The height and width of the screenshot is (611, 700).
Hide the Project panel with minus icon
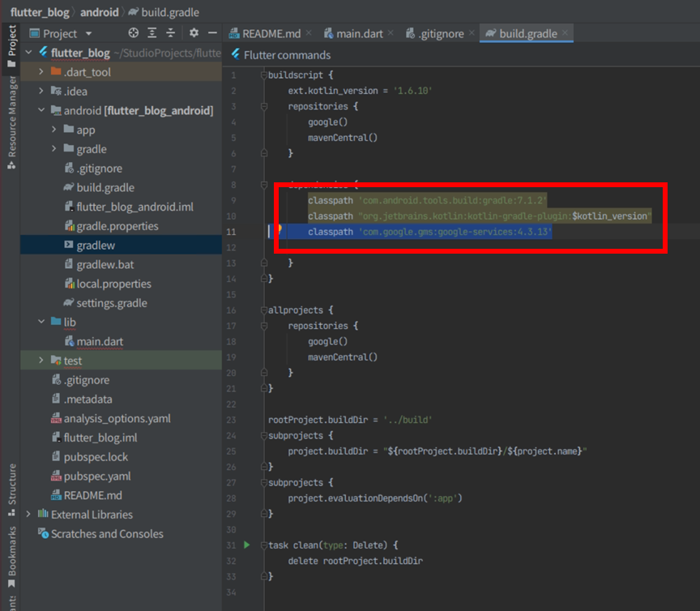(212, 33)
